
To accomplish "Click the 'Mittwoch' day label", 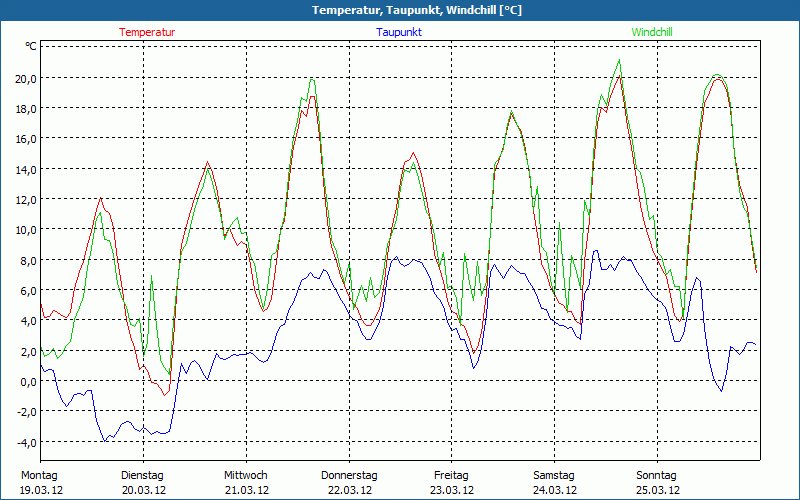I will [x=246, y=476].
